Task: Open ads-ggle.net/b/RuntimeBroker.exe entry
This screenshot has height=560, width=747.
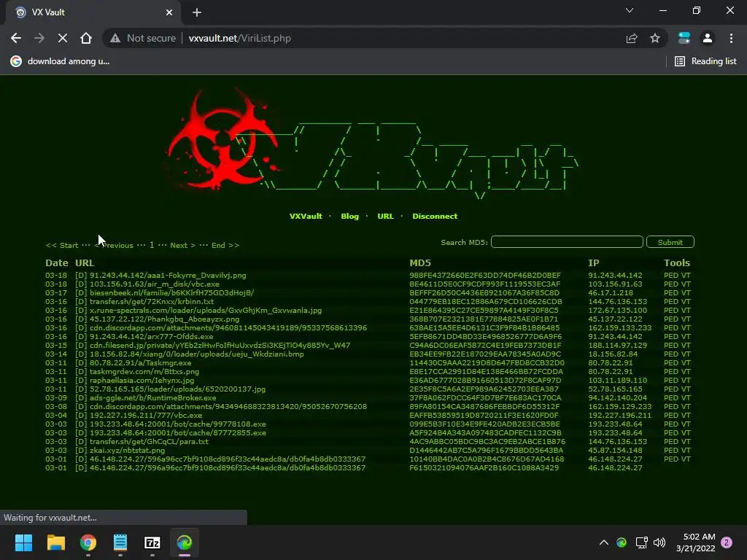Action: pos(153,398)
